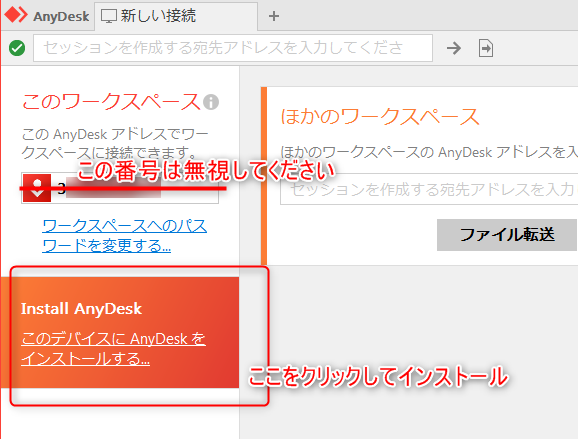578x439 pixels.
Task: Click the AnyDesk title text
Action: point(61,16)
